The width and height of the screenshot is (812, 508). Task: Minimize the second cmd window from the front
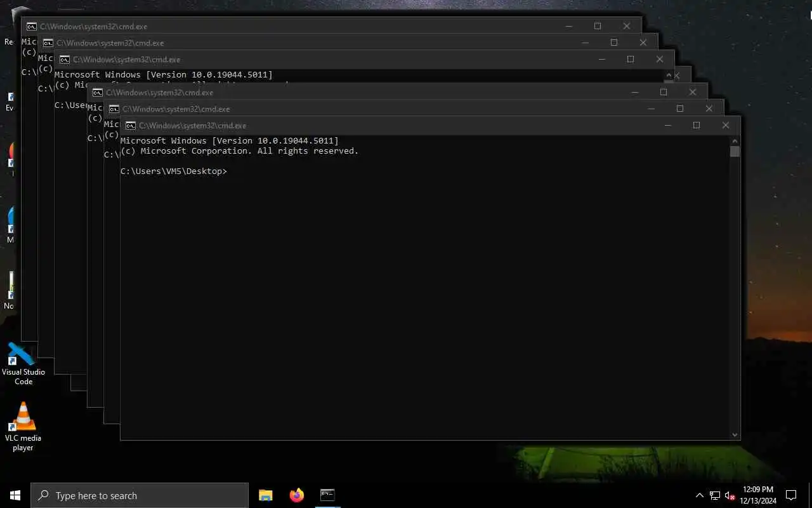pos(651,109)
